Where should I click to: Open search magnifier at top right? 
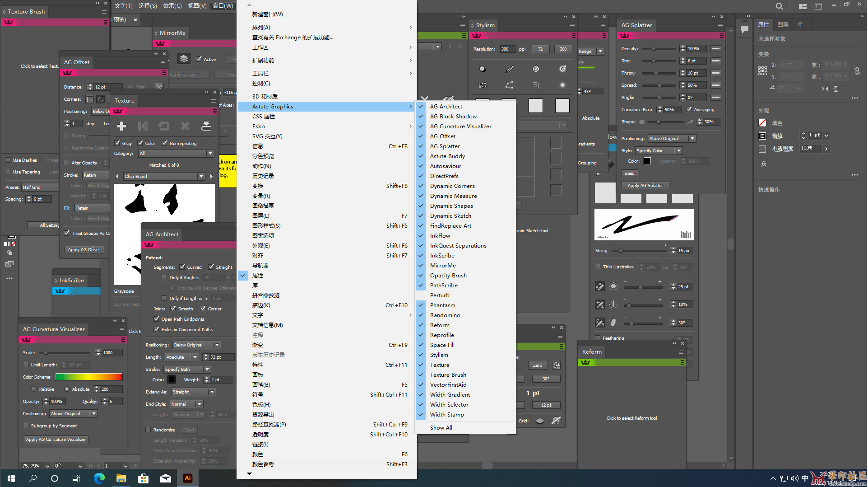tap(780, 6)
